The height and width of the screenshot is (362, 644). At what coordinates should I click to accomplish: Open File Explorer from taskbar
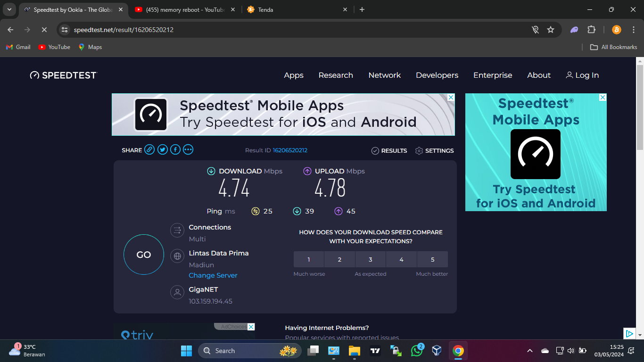[354, 351]
